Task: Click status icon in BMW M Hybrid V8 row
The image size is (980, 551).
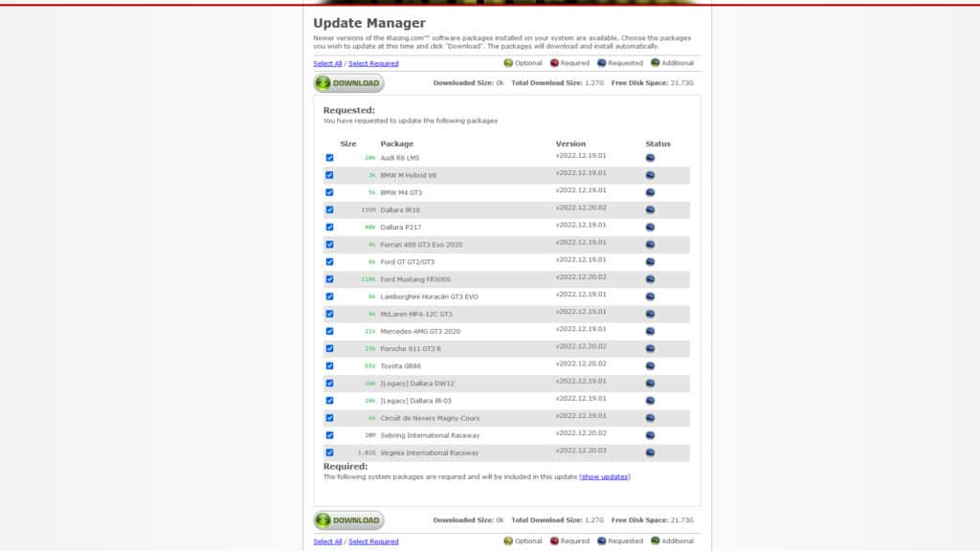Action: (650, 176)
